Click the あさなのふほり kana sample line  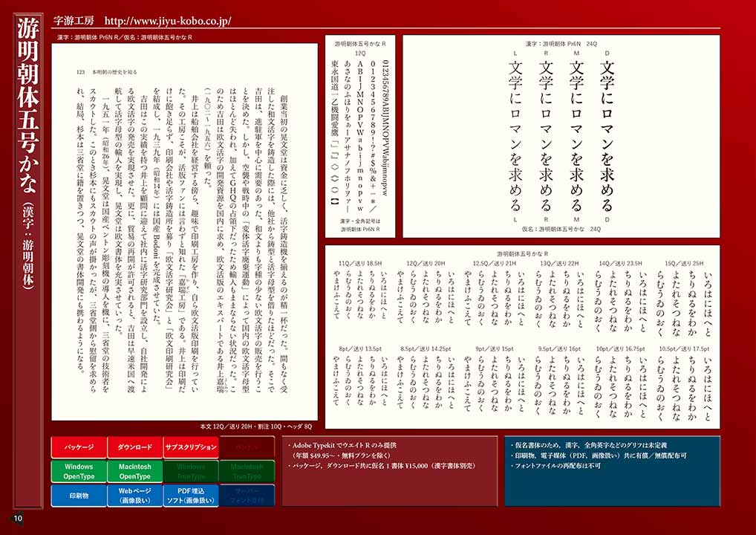[348, 136]
